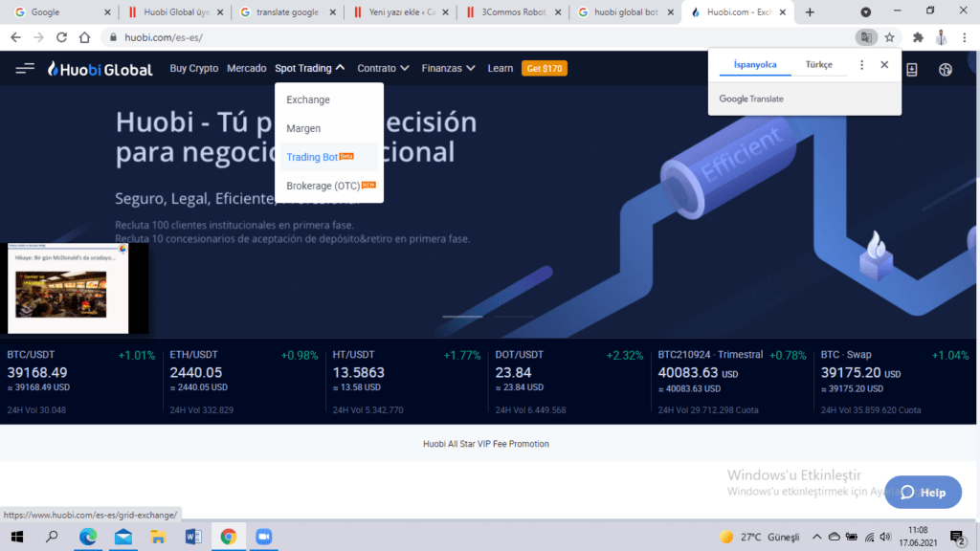
Task: Click the Buy Crypto nav link
Action: click(193, 68)
